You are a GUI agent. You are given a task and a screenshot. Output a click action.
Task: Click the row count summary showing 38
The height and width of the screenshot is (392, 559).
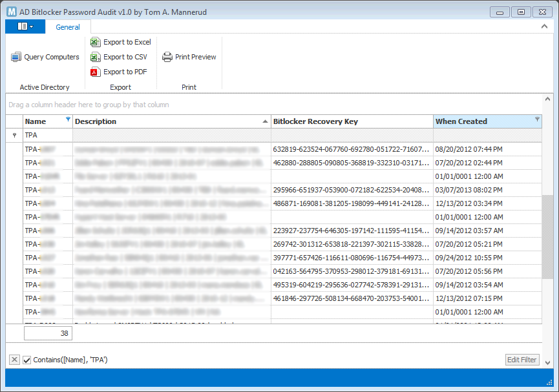click(48, 333)
